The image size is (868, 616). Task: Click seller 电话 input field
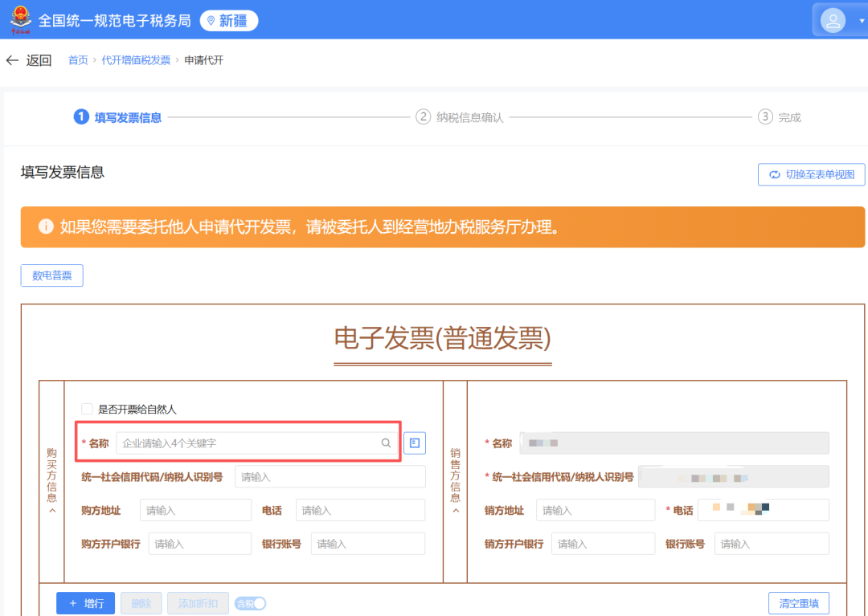(x=764, y=510)
